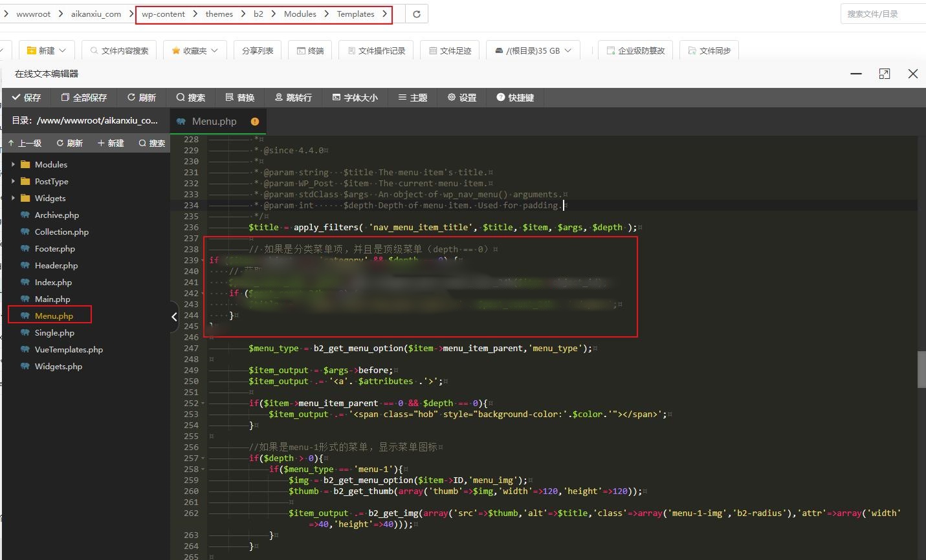Open the 根目录 35 GB disk dropdown
Image resolution: width=926 pixels, height=560 pixels.
(x=533, y=50)
